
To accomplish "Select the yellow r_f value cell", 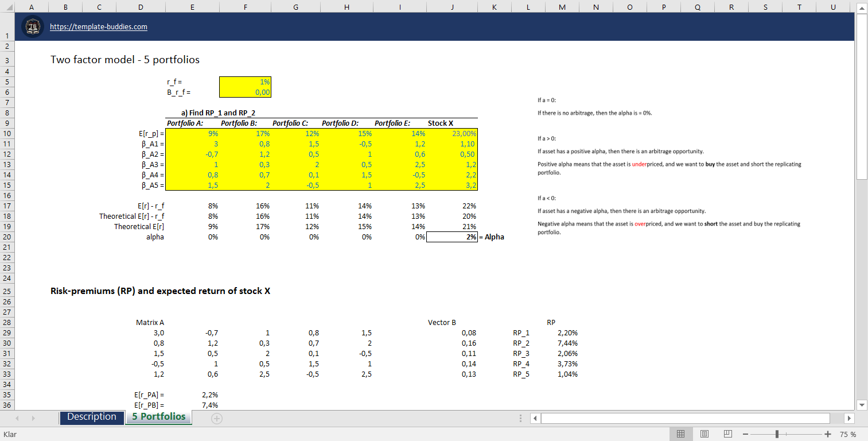I will click(245, 82).
